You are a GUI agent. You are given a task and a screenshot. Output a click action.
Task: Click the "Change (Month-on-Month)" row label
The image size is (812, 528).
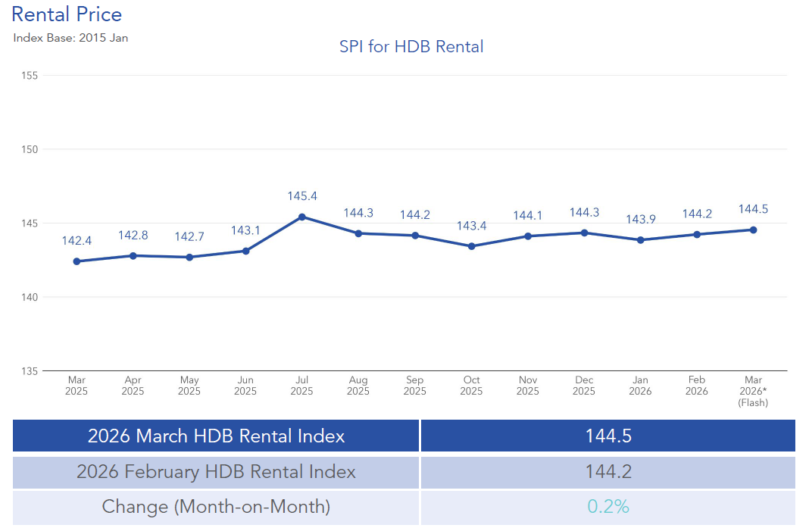click(216, 507)
